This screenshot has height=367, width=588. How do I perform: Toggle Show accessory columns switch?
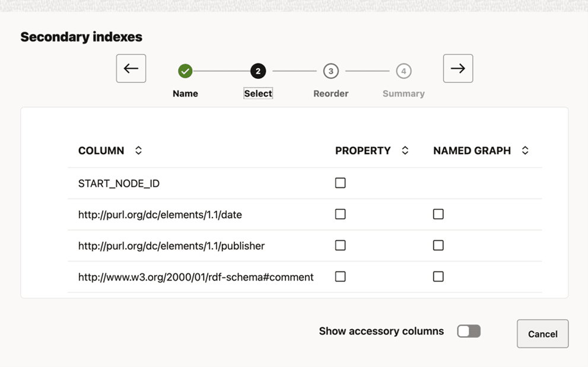click(x=469, y=331)
